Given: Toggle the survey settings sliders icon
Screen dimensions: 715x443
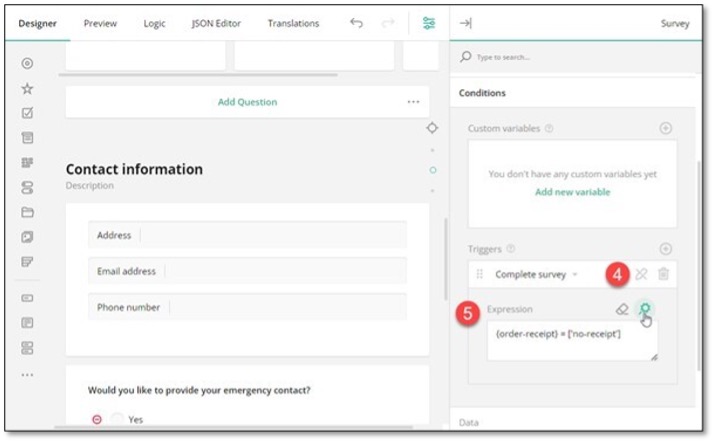Looking at the screenshot, I should click(429, 23).
